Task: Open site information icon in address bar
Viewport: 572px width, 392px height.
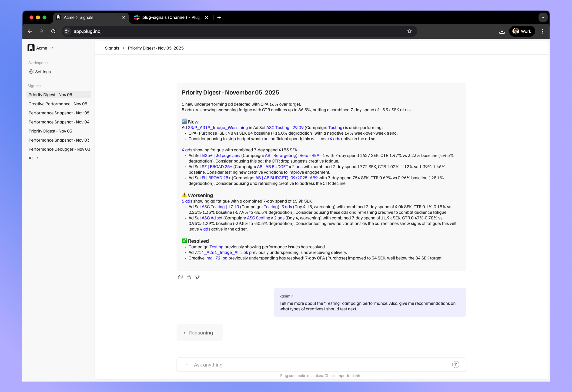Action: tap(67, 31)
